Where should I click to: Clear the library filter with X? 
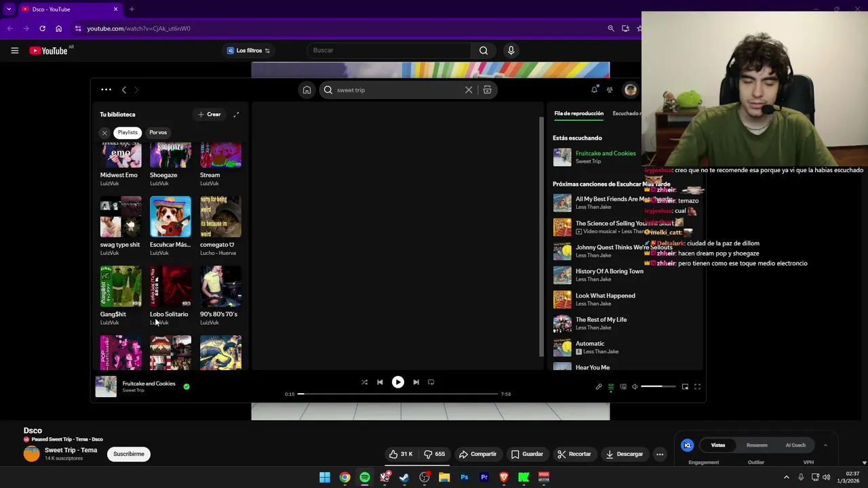[x=104, y=133]
